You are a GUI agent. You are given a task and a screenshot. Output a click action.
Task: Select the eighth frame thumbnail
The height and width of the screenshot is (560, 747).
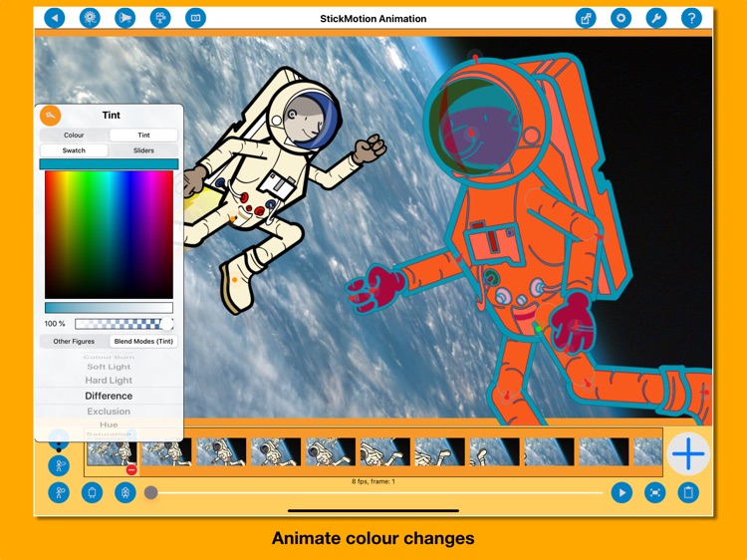tap(494, 452)
